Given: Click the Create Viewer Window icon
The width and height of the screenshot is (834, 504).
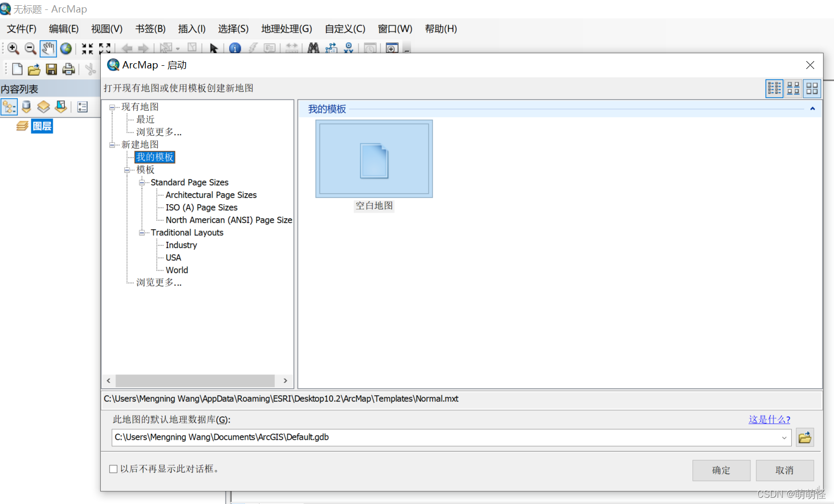Looking at the screenshot, I should (392, 48).
